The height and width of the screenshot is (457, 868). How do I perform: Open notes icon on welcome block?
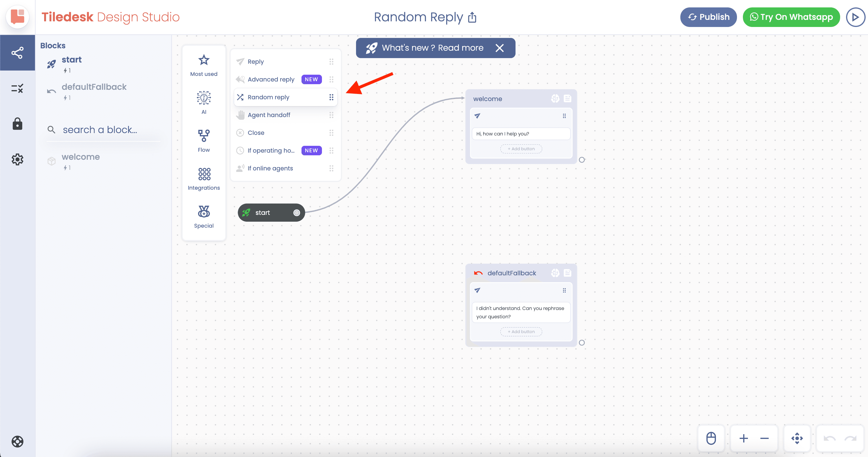(567, 98)
